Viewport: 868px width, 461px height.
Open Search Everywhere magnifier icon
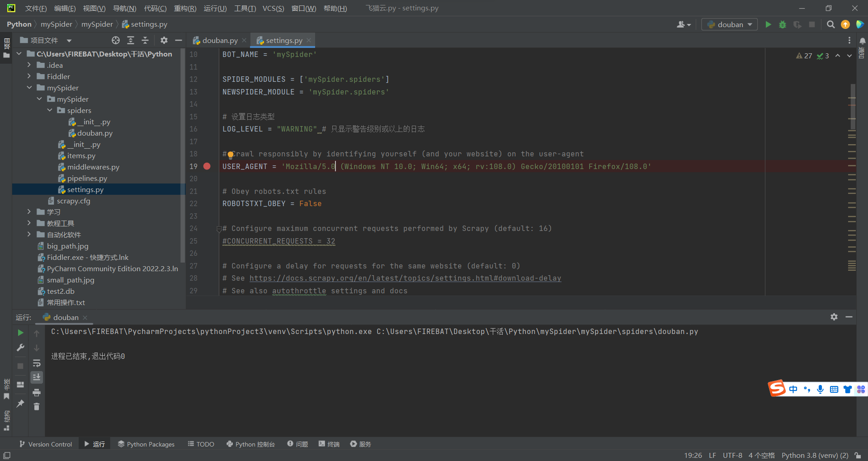coord(830,24)
